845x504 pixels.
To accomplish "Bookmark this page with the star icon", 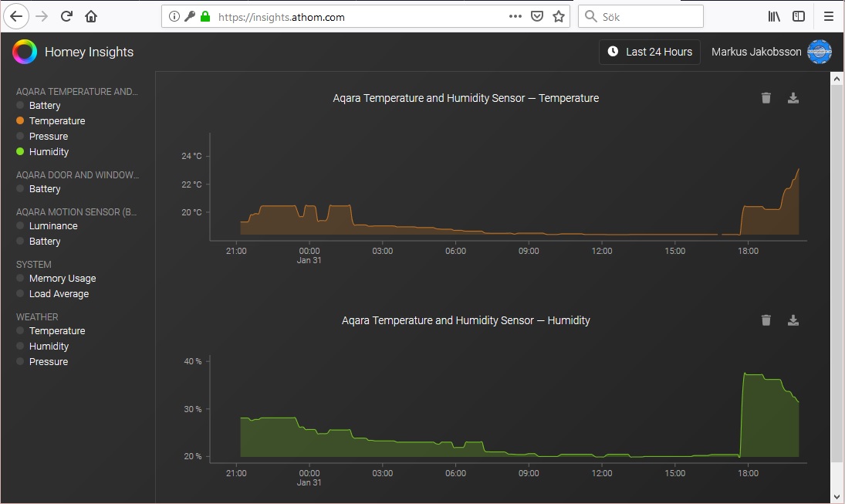I will (x=559, y=17).
